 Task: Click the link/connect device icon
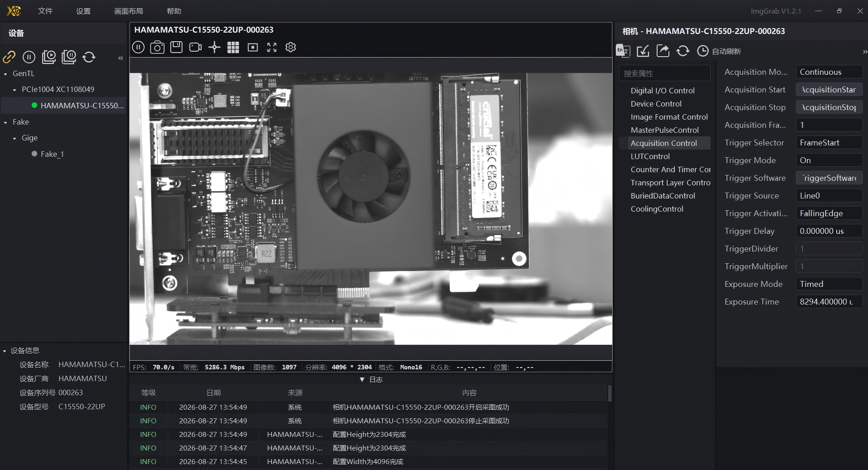tap(9, 57)
